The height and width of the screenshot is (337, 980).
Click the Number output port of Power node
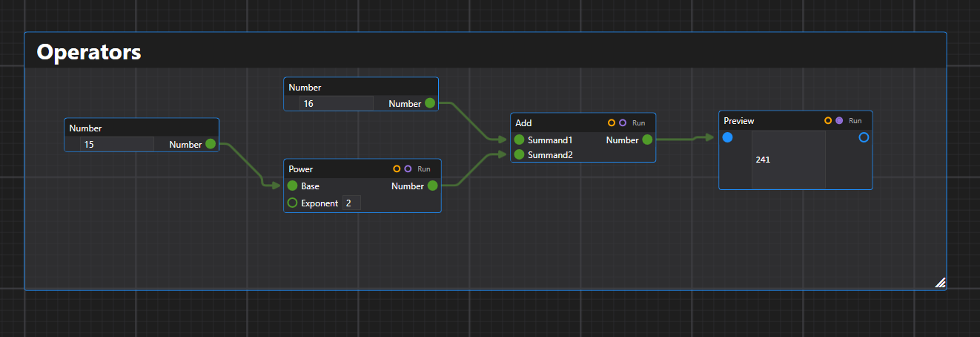point(433,186)
